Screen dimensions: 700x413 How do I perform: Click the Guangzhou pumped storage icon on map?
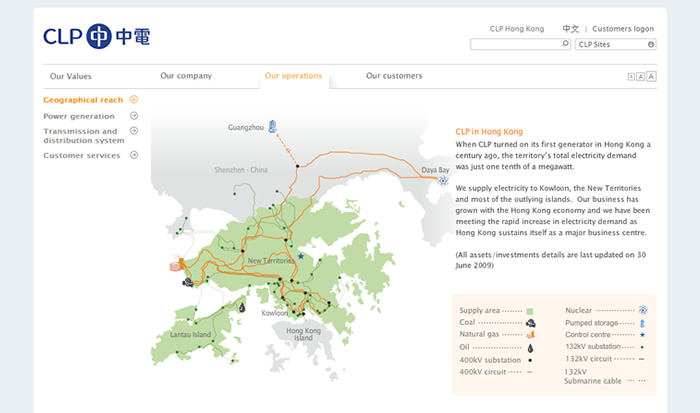click(x=273, y=126)
